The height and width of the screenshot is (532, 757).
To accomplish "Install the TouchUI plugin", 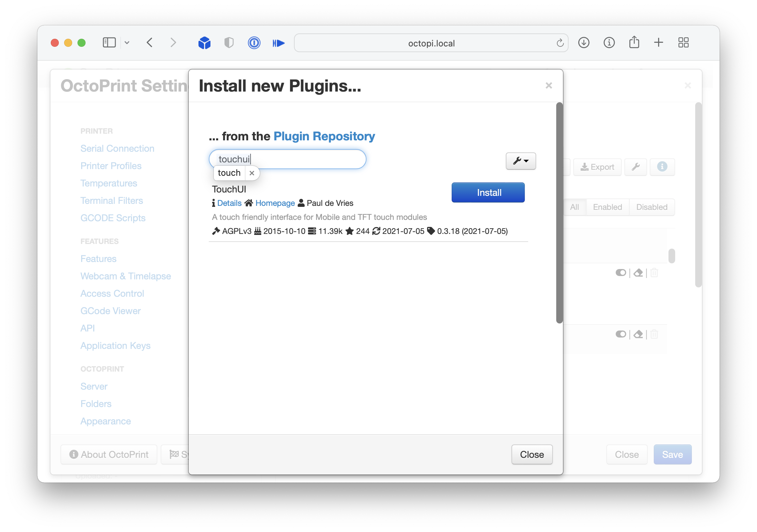I will [x=488, y=192].
